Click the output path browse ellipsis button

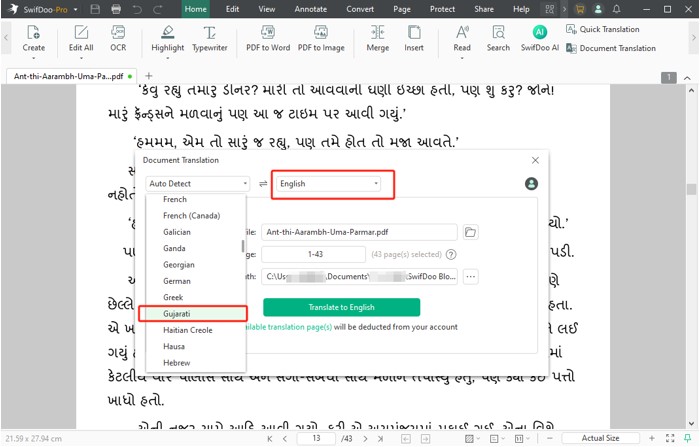click(x=471, y=277)
